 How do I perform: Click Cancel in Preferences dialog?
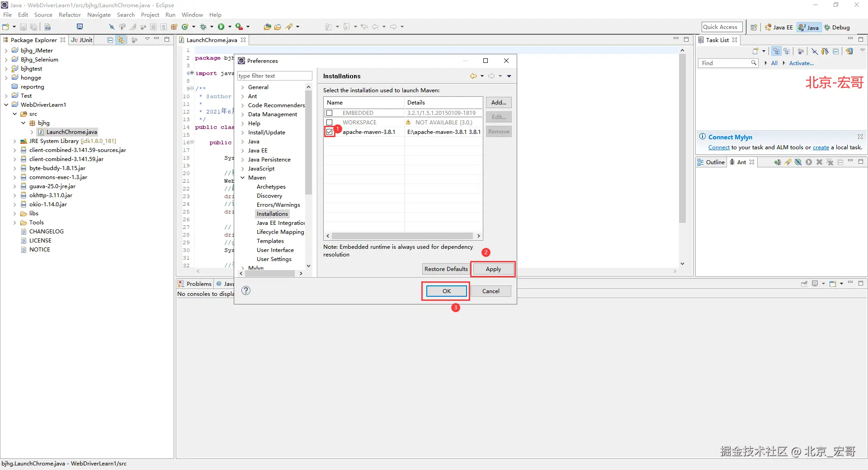(x=491, y=291)
